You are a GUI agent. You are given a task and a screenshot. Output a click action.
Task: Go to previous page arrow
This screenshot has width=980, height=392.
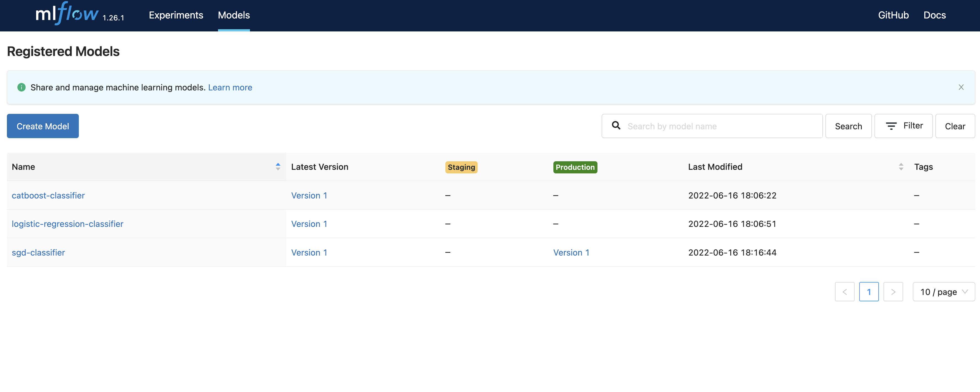[845, 292]
